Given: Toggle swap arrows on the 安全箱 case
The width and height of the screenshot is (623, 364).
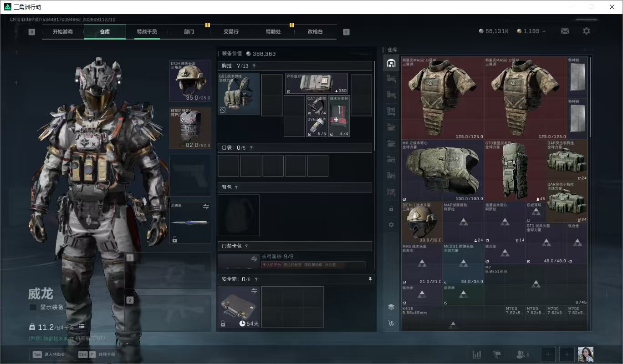Looking at the screenshot, I should coord(254,290).
